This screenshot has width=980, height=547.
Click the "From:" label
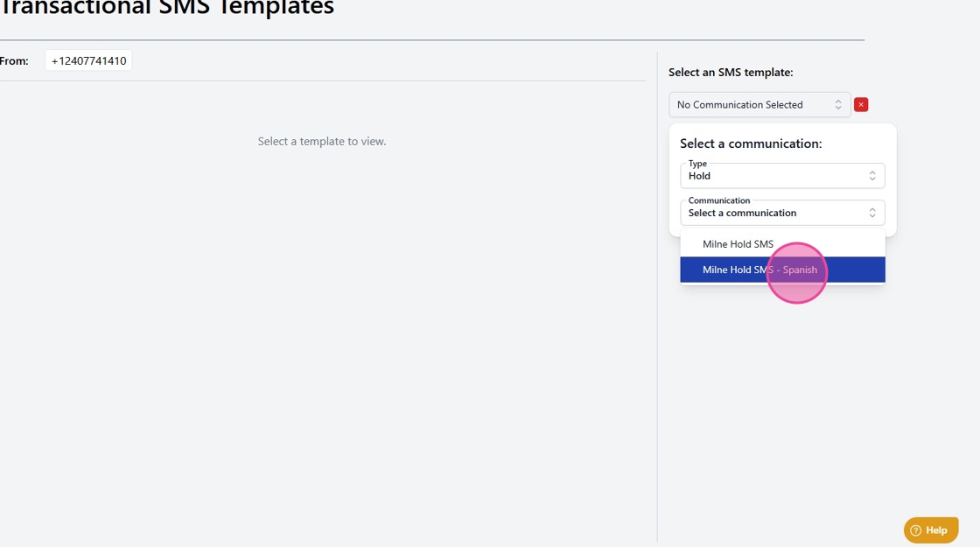coord(14,61)
